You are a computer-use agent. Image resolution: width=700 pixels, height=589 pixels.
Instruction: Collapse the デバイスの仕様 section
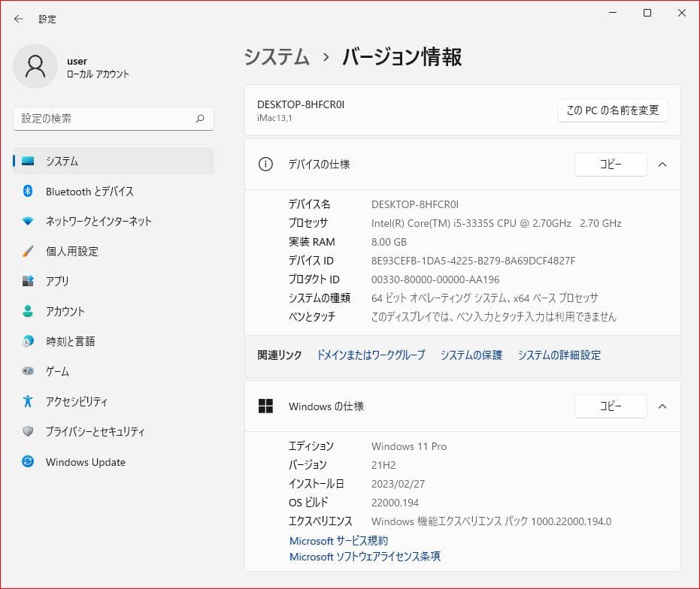[x=662, y=165]
